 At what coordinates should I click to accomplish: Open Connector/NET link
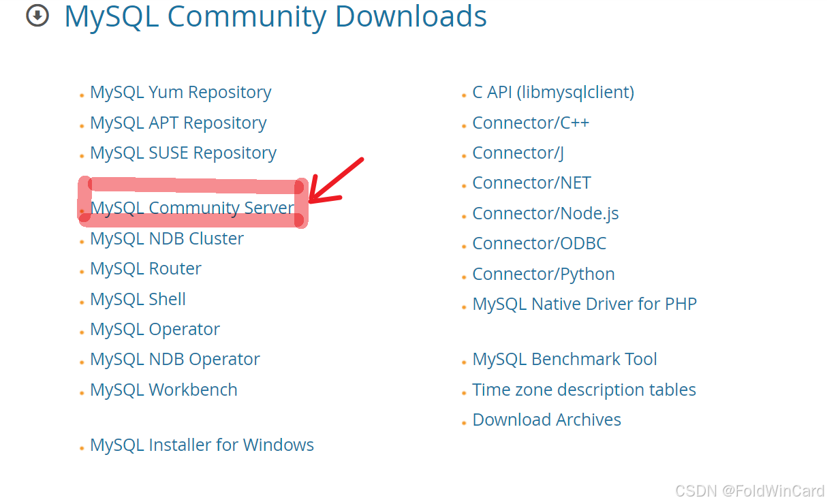pos(532,183)
